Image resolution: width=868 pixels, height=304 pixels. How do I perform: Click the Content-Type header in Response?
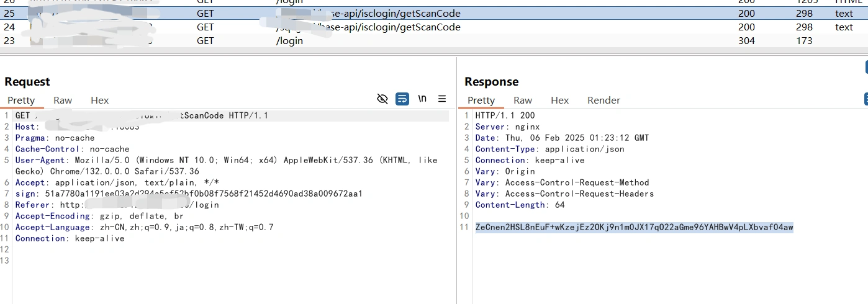pos(549,150)
